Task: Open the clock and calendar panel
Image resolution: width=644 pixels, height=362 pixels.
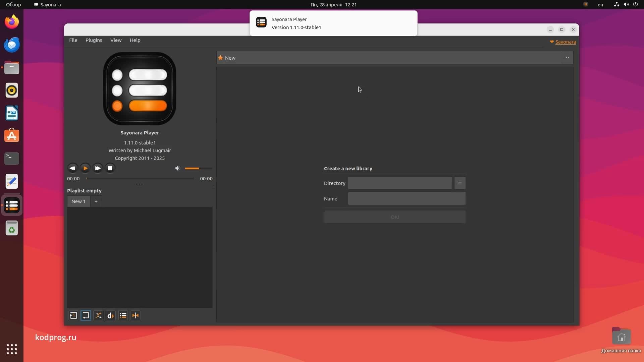Action: (333, 5)
